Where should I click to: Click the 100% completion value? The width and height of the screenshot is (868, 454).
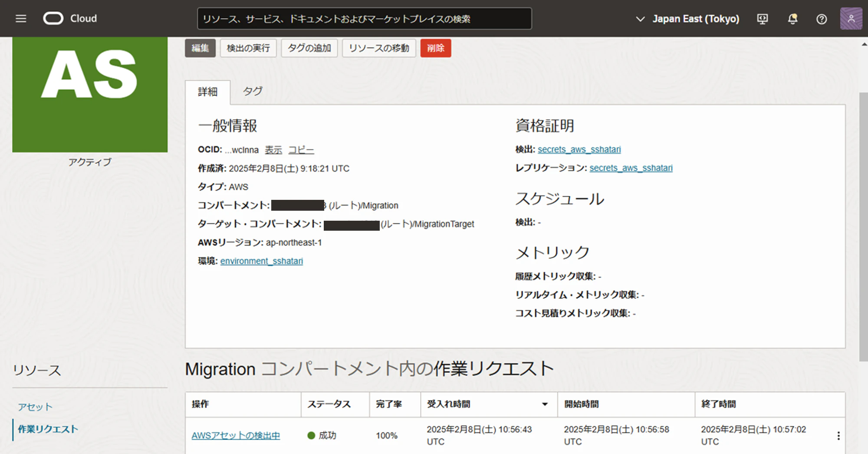[387, 436]
